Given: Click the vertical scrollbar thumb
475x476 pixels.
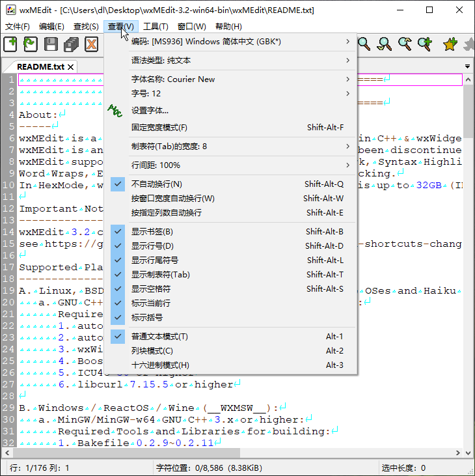Looking at the screenshot, I should coord(468,111).
